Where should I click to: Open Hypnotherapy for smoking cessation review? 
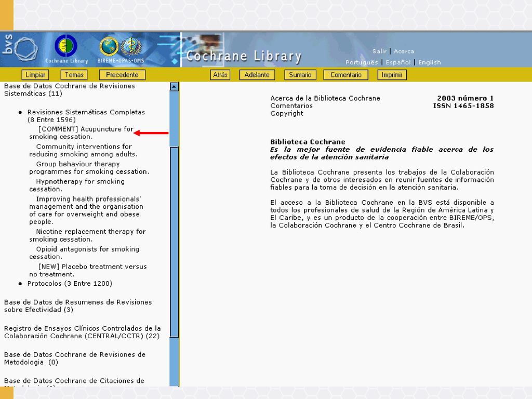[x=77, y=185]
